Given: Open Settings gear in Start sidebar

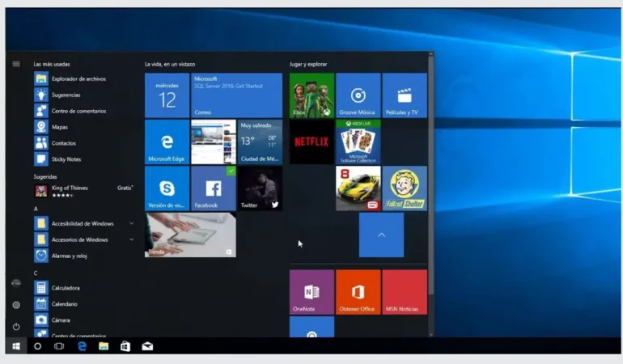Looking at the screenshot, I should click(16, 305).
